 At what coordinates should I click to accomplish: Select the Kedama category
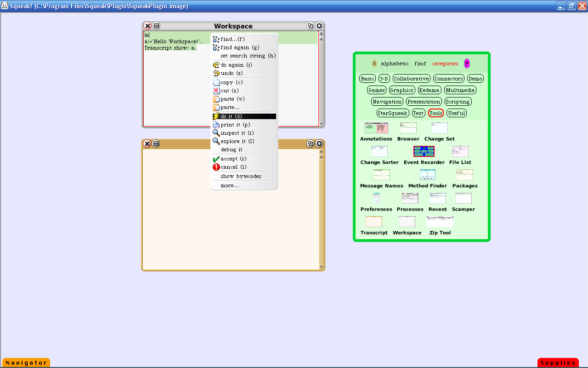(430, 90)
